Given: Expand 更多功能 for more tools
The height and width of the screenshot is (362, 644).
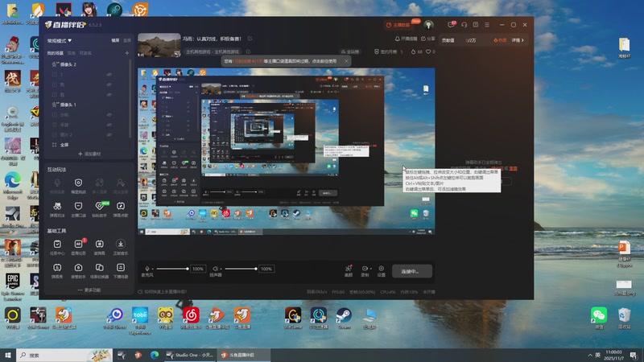Looking at the screenshot, I should [89, 290].
